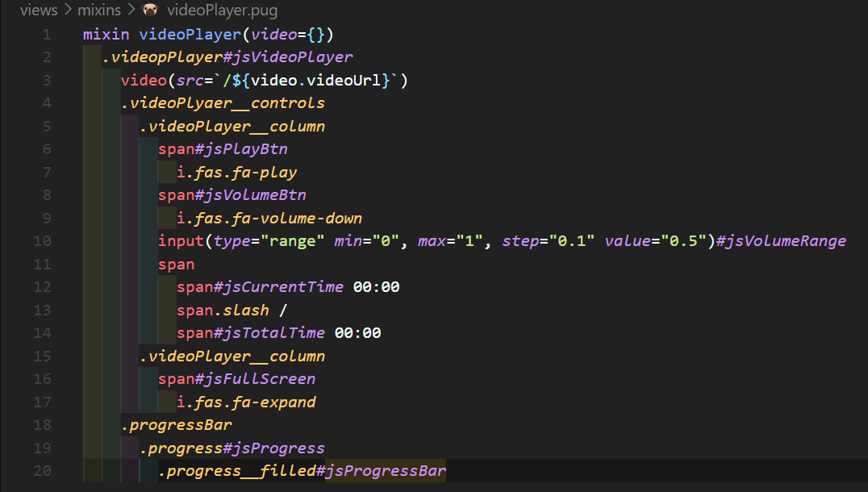This screenshot has height=492, width=868.
Task: Place cursor on 'mixin' keyword
Action: coord(106,35)
